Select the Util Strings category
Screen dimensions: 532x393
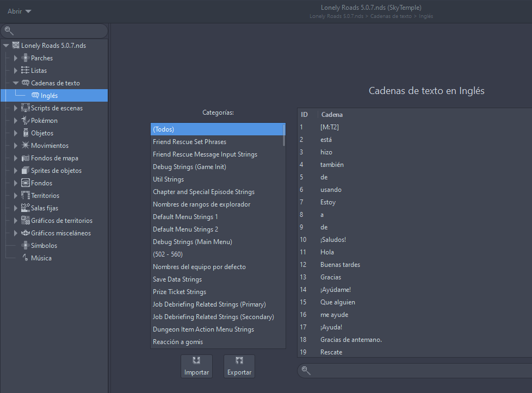click(168, 179)
